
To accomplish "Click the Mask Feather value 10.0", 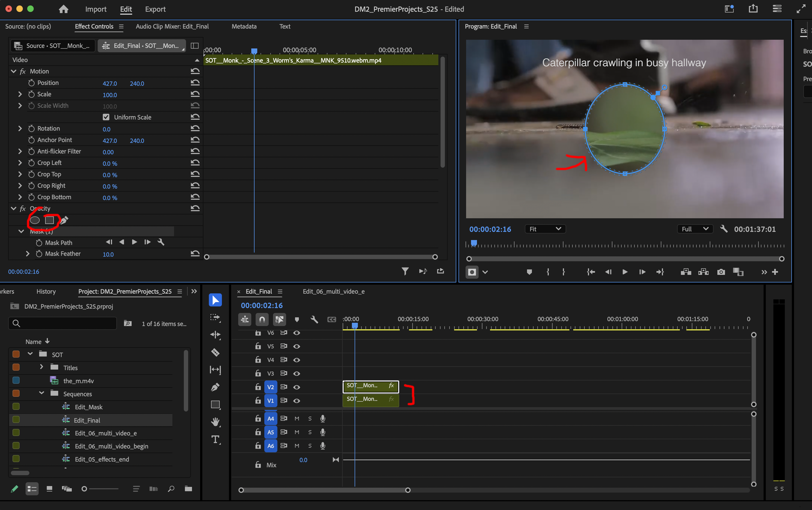I will click(x=108, y=254).
